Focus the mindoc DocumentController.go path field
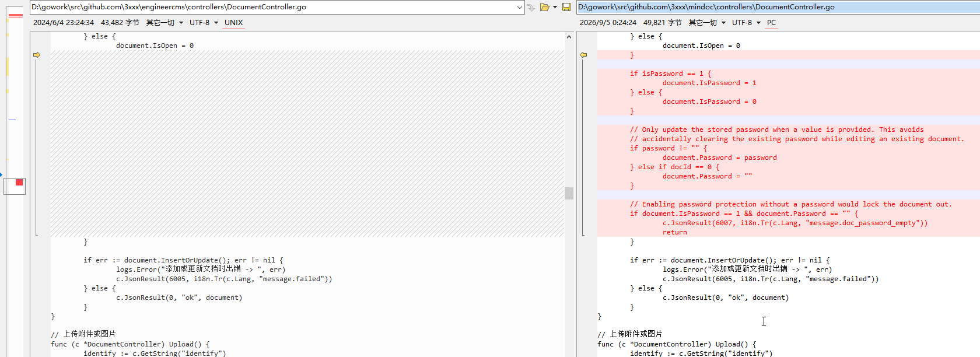 [778, 7]
